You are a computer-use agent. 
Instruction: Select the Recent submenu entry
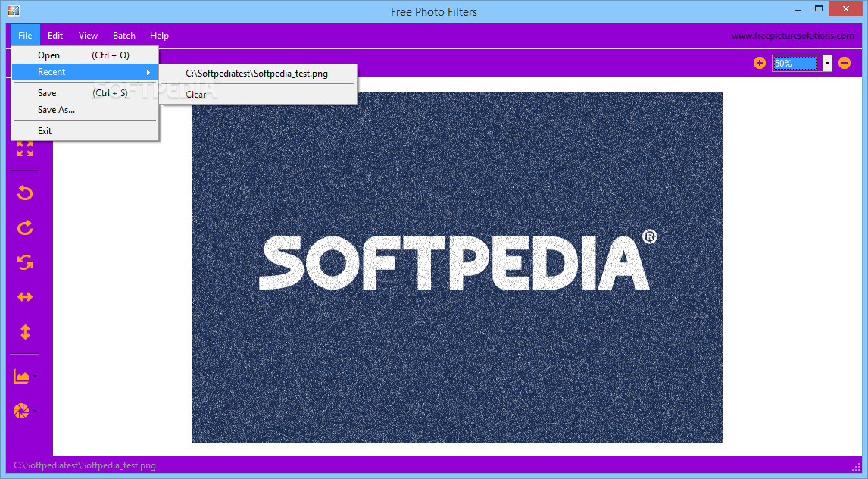click(85, 72)
